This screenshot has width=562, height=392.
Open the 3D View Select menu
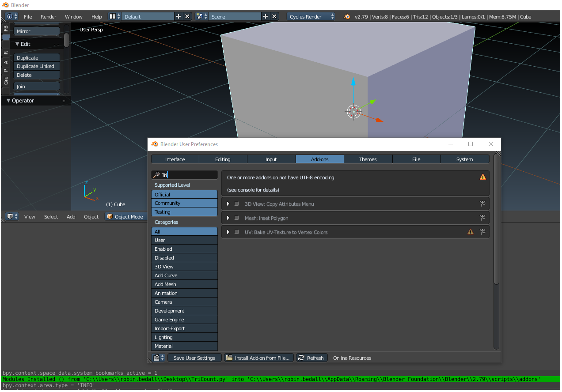coord(51,217)
